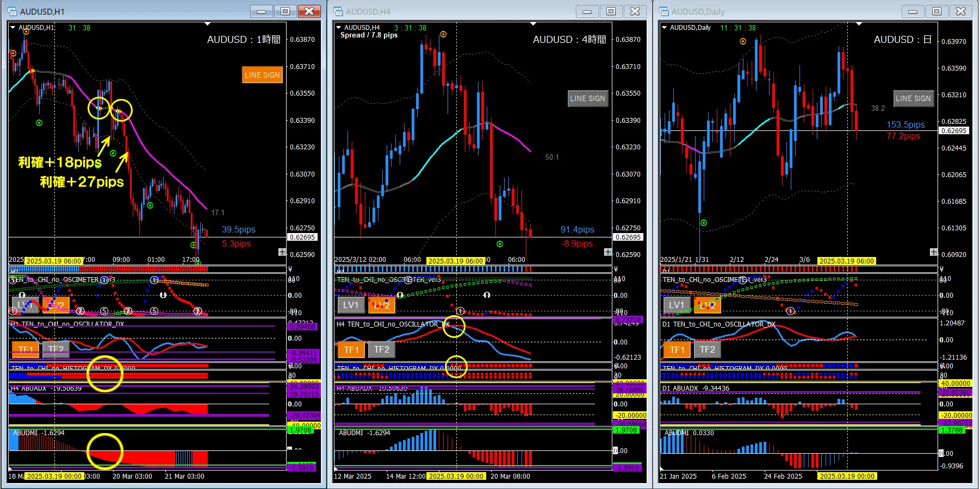Image resolution: width=980 pixels, height=489 pixels.
Task: Toggle TF2 on the H4 oscillator panel
Action: point(382,349)
